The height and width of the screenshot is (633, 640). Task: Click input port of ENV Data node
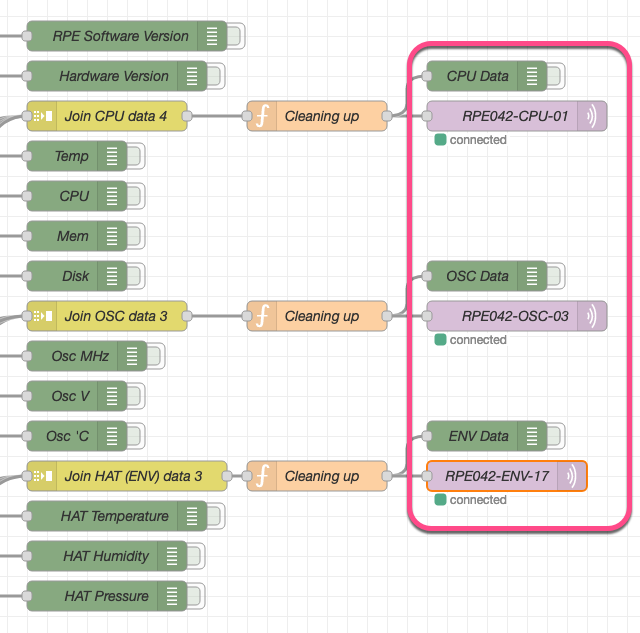(427, 436)
